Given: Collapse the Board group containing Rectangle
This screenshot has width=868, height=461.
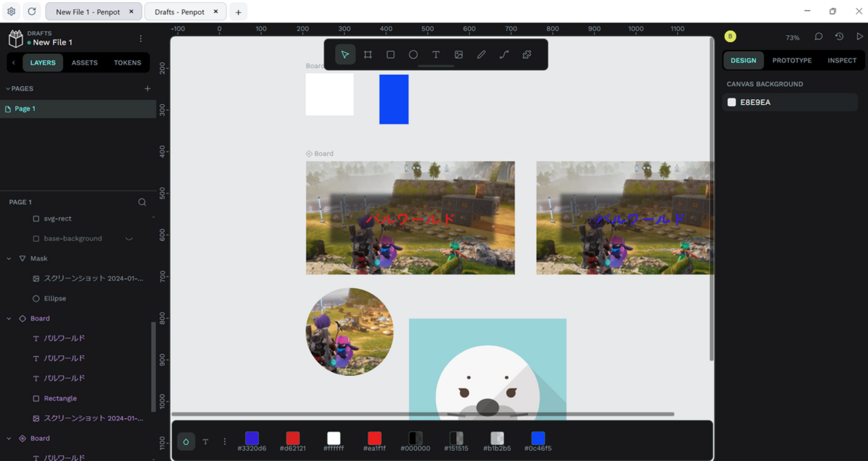Looking at the screenshot, I should (9, 319).
